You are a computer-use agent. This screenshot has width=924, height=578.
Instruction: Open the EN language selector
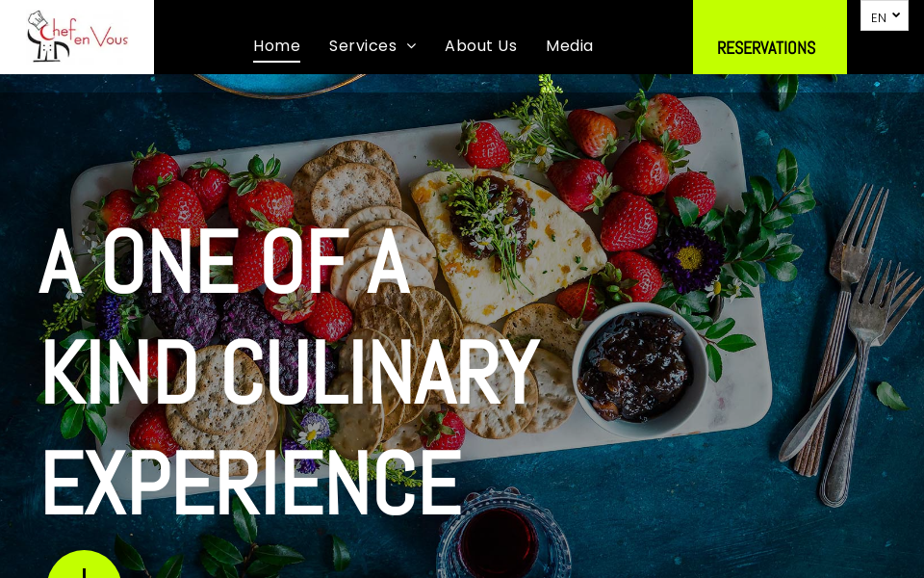[884, 16]
